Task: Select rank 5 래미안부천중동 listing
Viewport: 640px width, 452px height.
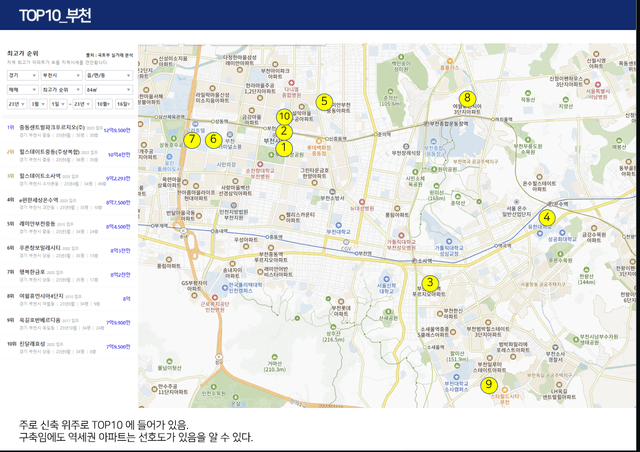Action: (x=69, y=227)
